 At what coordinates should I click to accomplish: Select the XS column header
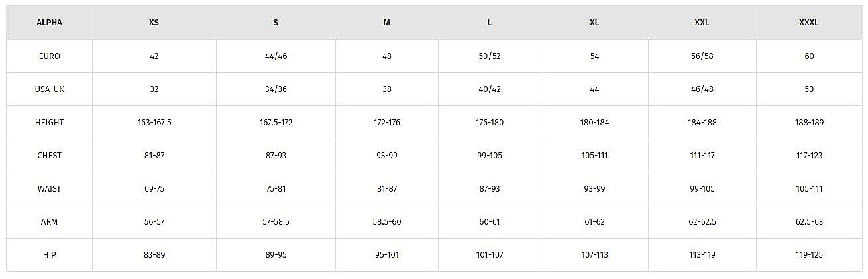click(x=154, y=23)
